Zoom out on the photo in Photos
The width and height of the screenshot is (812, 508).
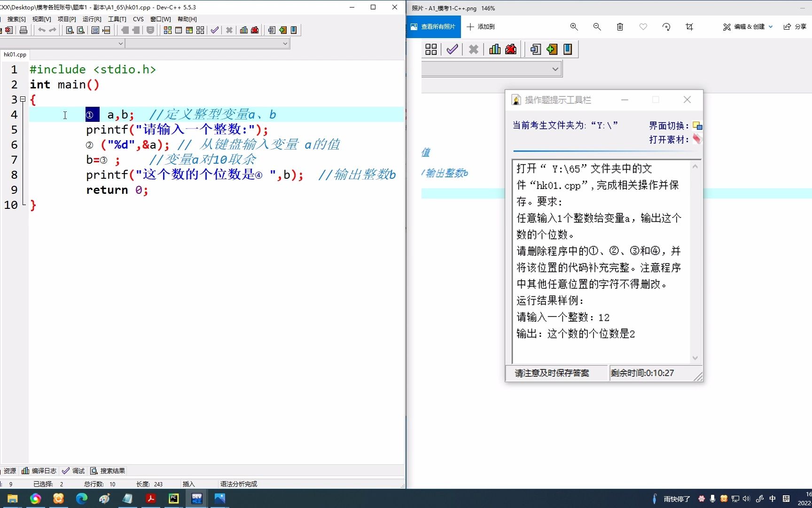(597, 27)
